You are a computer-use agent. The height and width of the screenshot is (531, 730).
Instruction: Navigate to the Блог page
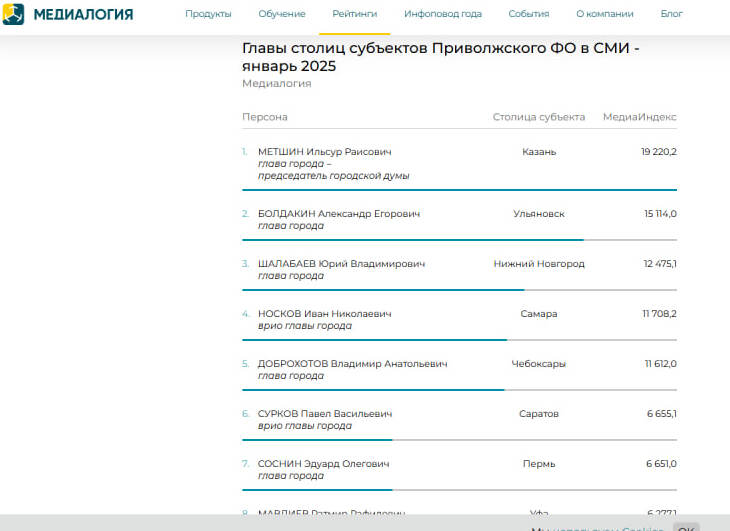click(x=672, y=14)
